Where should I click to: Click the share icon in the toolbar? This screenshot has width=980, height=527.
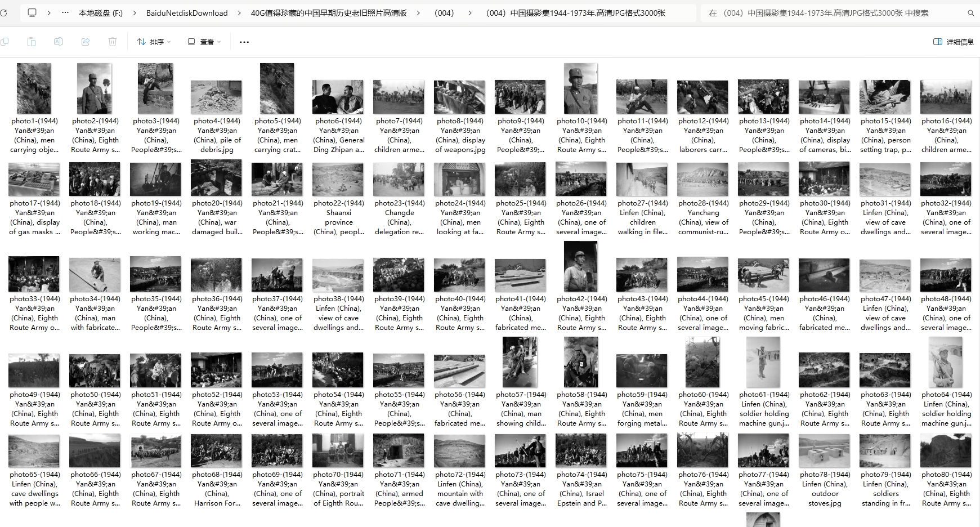click(86, 42)
